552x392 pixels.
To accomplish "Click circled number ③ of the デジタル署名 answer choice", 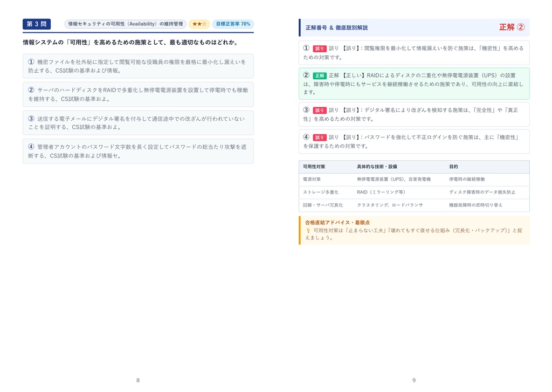I will coord(31,118).
